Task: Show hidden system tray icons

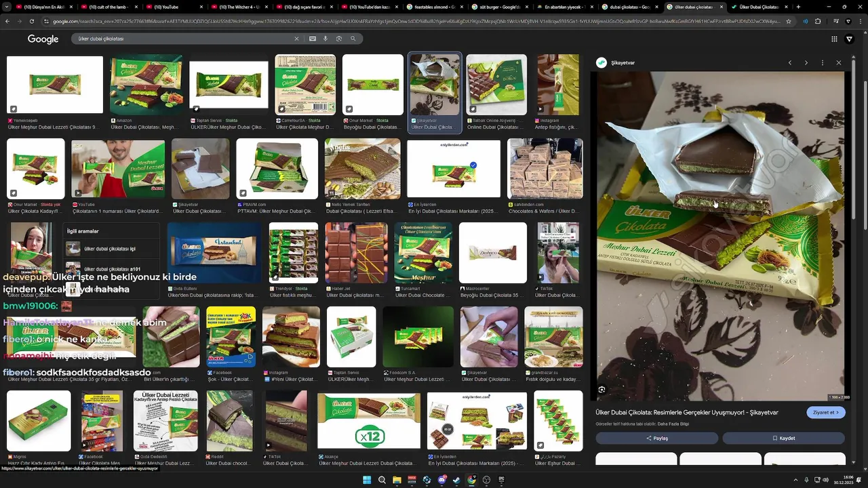Action: point(795,480)
